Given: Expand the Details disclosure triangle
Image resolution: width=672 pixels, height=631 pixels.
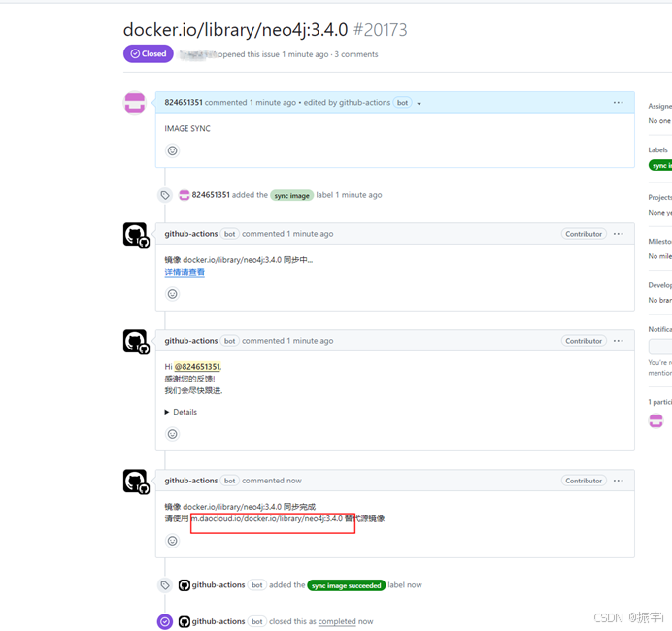Looking at the screenshot, I should 167,413.
